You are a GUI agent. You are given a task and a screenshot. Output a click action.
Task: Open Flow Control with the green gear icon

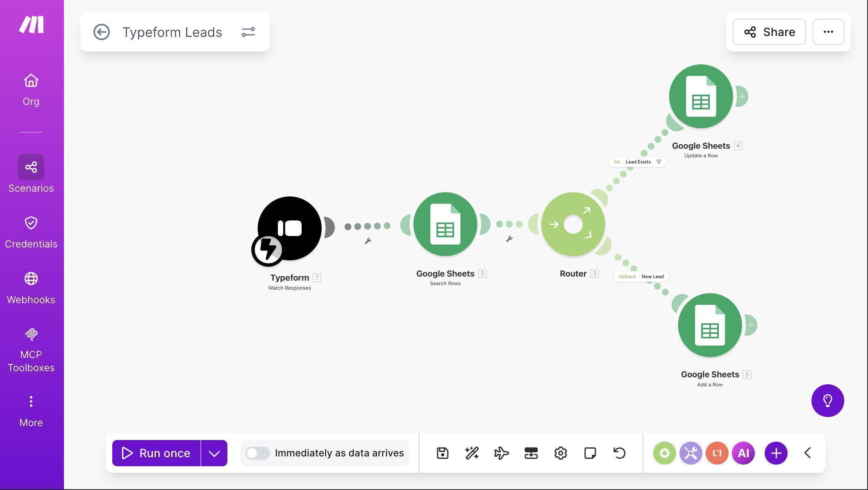point(664,453)
